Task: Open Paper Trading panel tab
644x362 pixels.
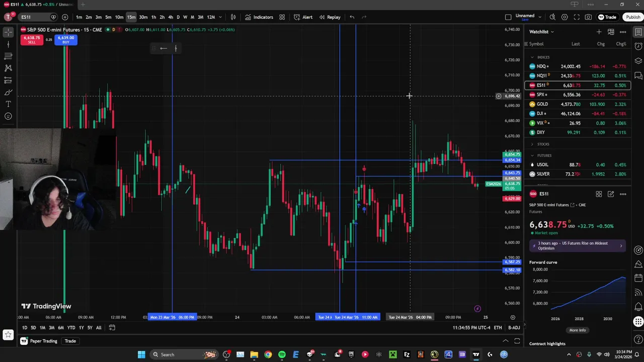Action: tap(39, 341)
